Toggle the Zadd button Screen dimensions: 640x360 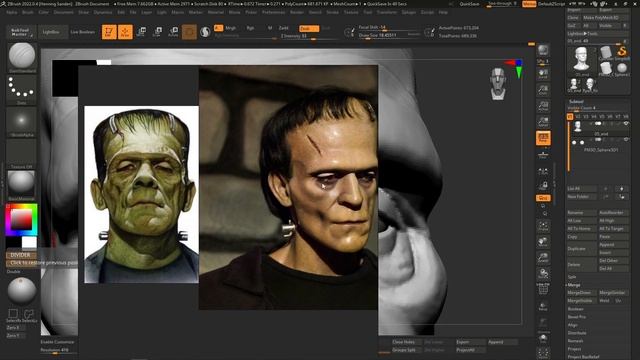point(283,28)
